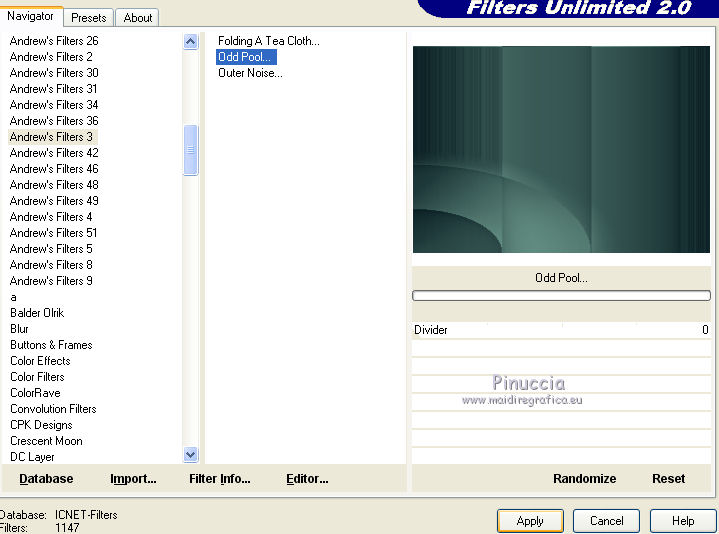Cancel the Filters Unlimited dialog

coord(606,521)
